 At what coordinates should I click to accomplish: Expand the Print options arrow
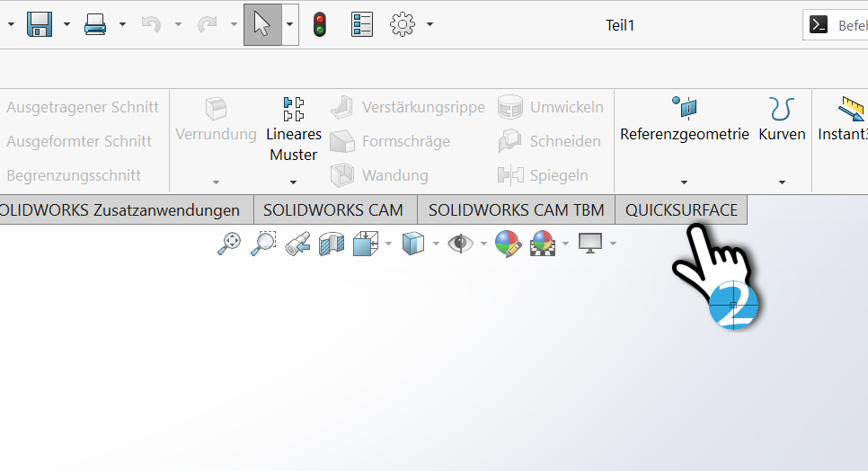point(122,24)
